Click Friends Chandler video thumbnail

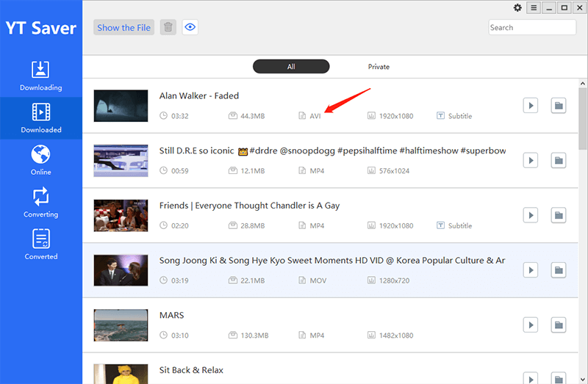coord(121,215)
